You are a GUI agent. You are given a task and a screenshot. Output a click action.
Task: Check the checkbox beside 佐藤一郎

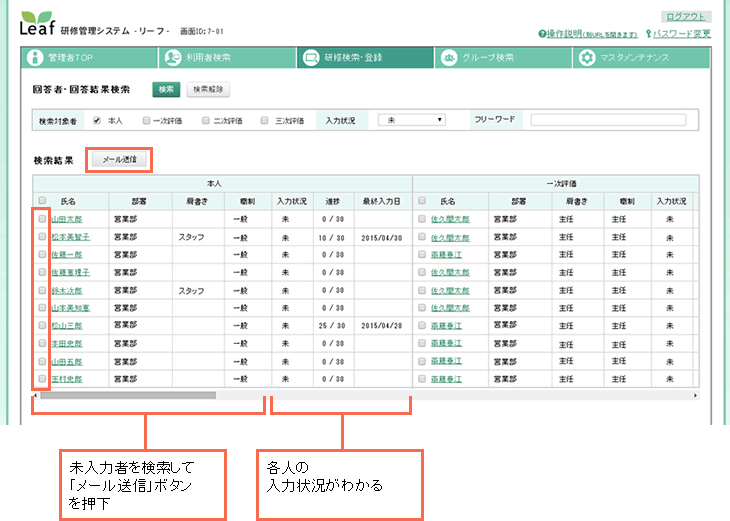pyautogui.click(x=42, y=254)
